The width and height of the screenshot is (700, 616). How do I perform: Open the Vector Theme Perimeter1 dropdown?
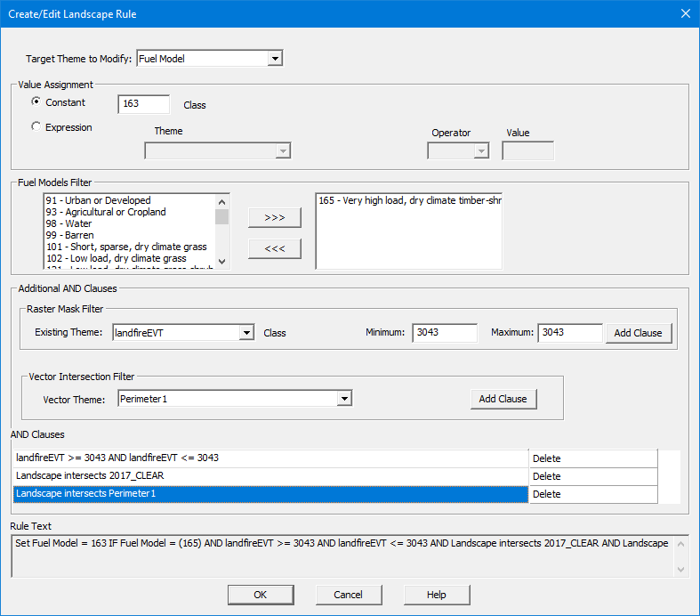pyautogui.click(x=344, y=399)
